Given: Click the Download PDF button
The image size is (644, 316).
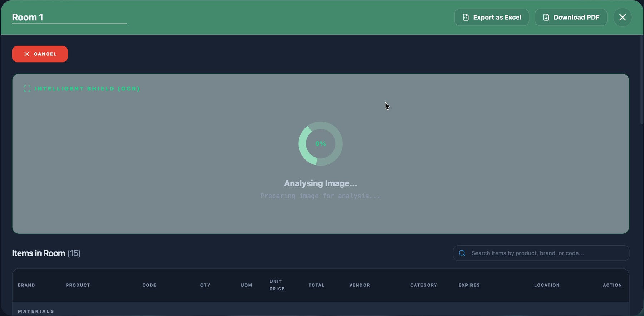Looking at the screenshot, I should [x=571, y=17].
